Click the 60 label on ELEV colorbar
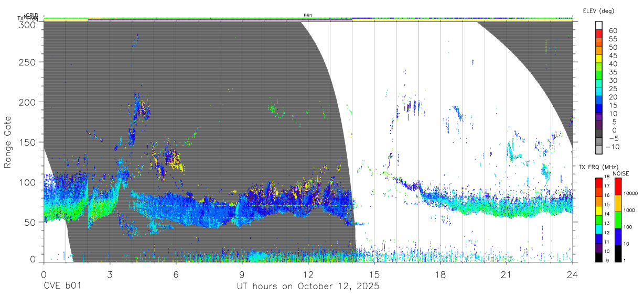 pos(613,30)
